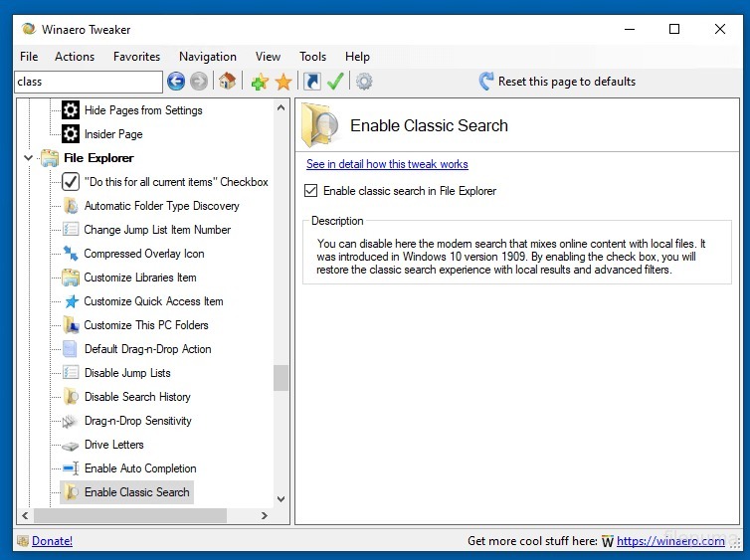Open the https://winaero.com link
The image size is (750, 560).
670,541
